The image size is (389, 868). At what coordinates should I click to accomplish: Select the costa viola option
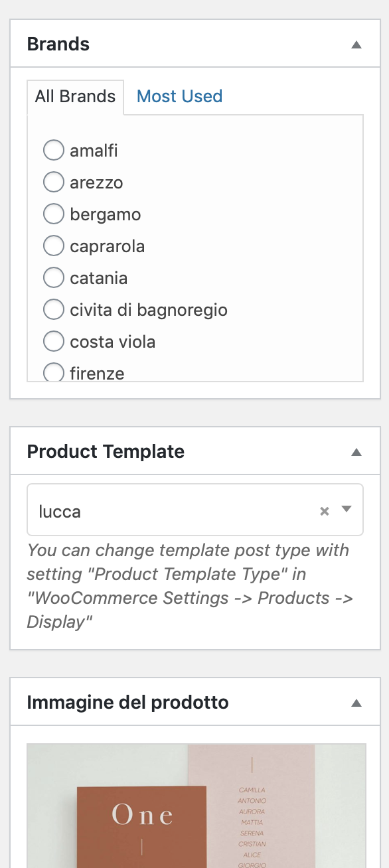[x=54, y=341]
